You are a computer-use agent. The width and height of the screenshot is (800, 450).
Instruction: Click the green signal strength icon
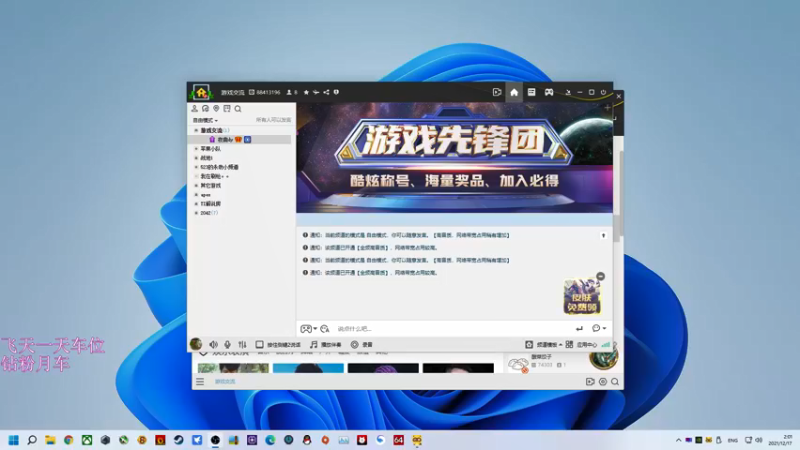(606, 344)
